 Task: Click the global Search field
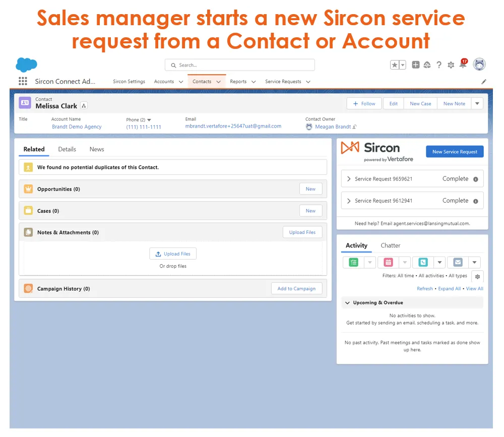point(240,65)
